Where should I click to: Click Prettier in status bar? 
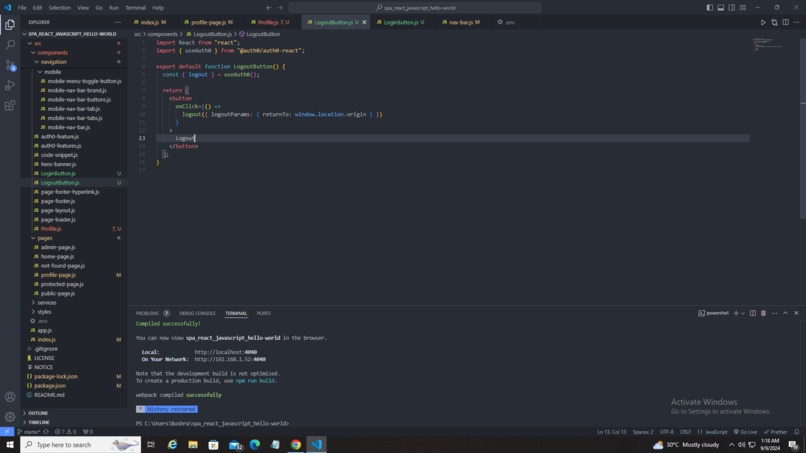776,432
